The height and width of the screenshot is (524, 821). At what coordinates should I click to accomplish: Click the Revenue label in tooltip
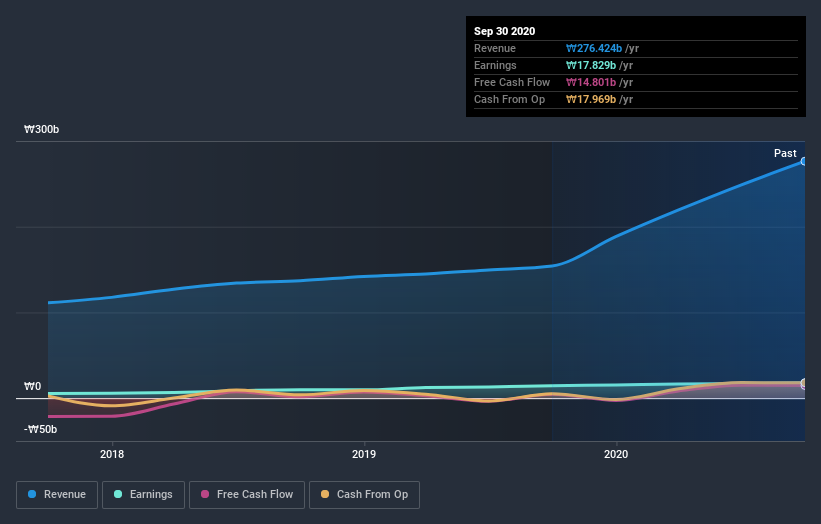point(495,49)
